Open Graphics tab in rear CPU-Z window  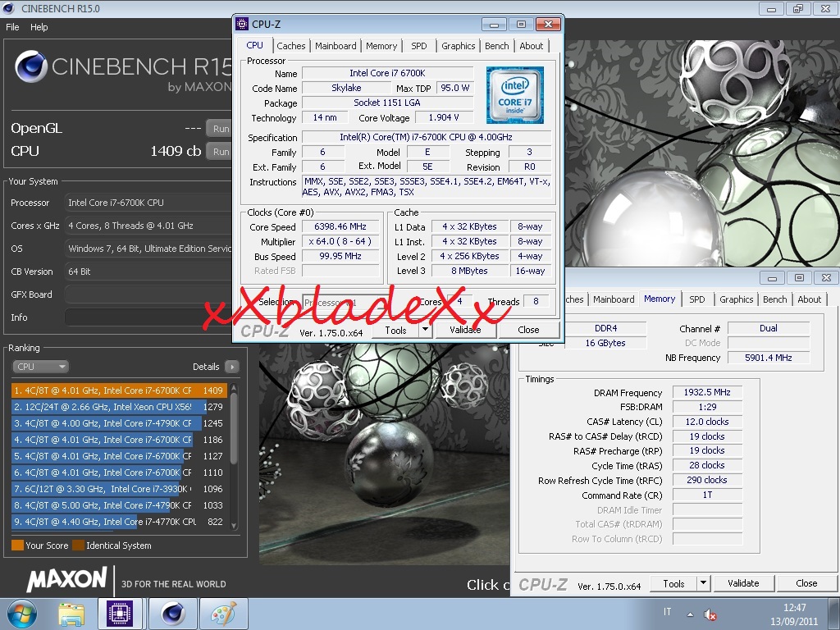point(736,299)
